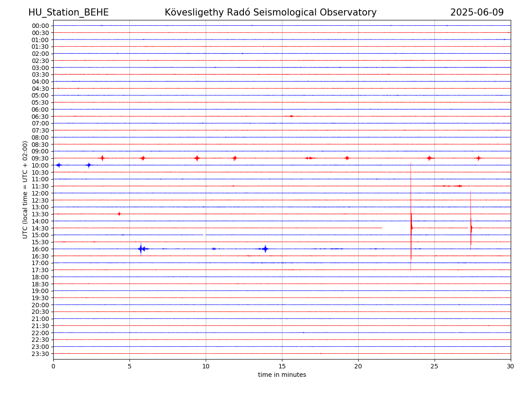Click the 10:00 time label

[40, 165]
